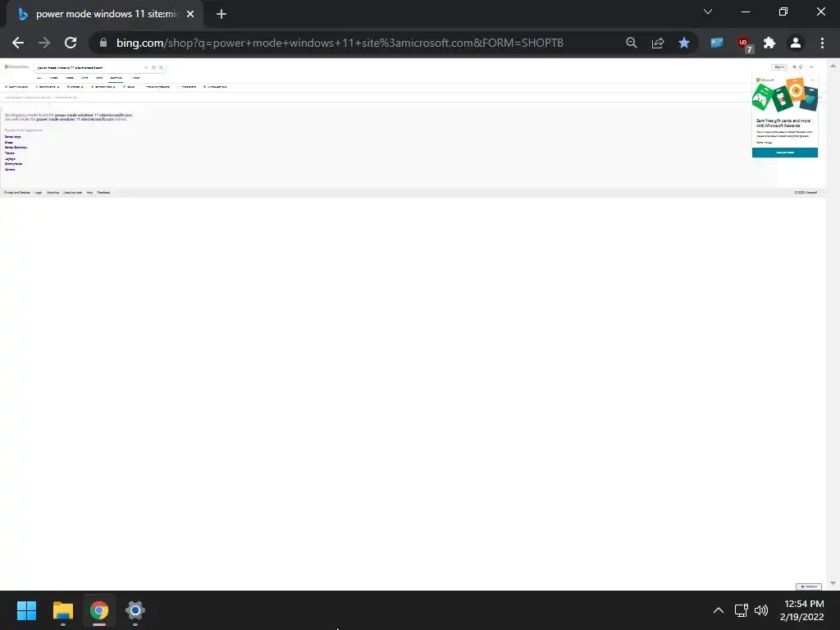Image resolution: width=840 pixels, height=630 pixels.
Task: Open the Legal footer link
Action: coord(38,192)
